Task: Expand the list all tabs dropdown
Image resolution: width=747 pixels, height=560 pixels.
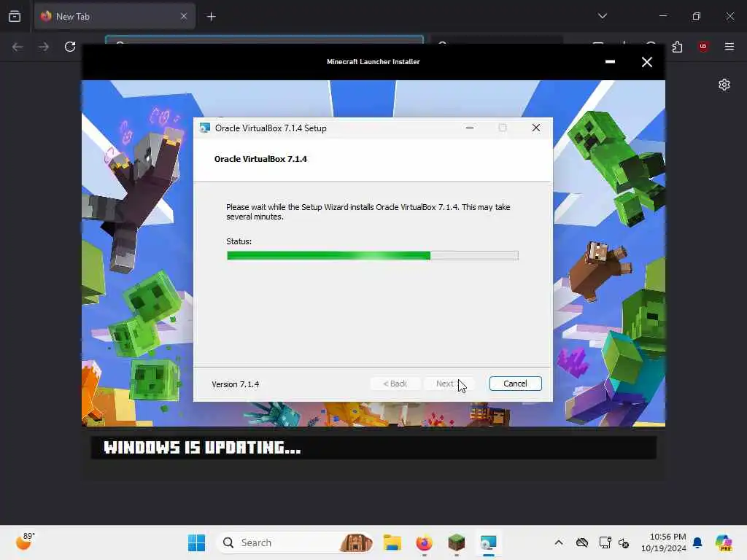Action: [603, 16]
